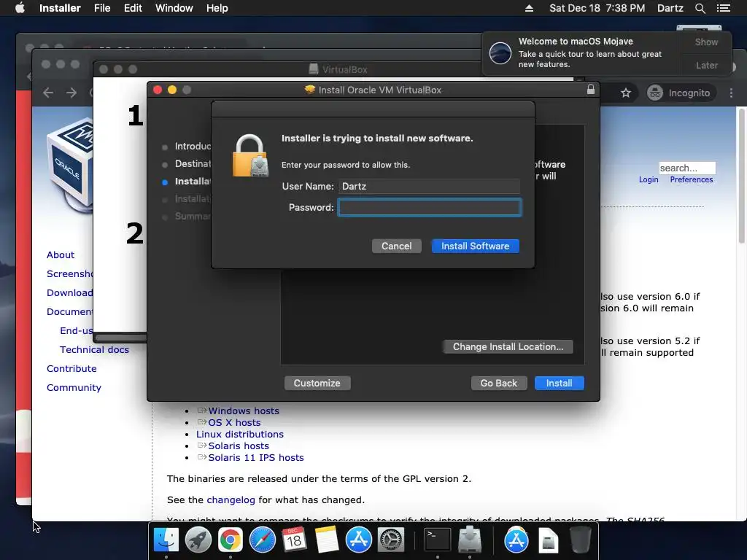Screen dimensions: 747x560
Task: Open the File menu
Action: click(x=102, y=8)
